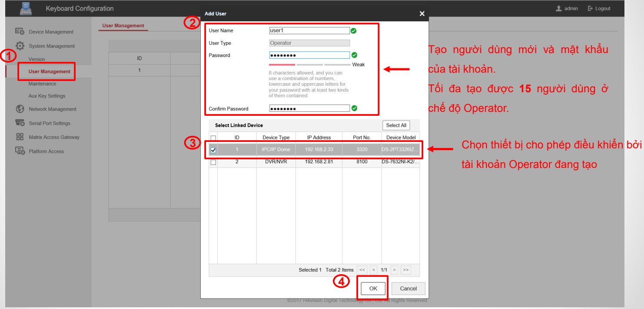Click the System Management gear icon
The height and width of the screenshot is (309, 644).
20,46
